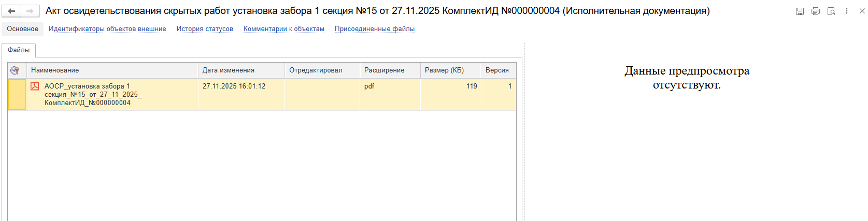Image resolution: width=868 pixels, height=221 pixels.
Task: Click the red PDF icon of the file
Action: pos(35,86)
